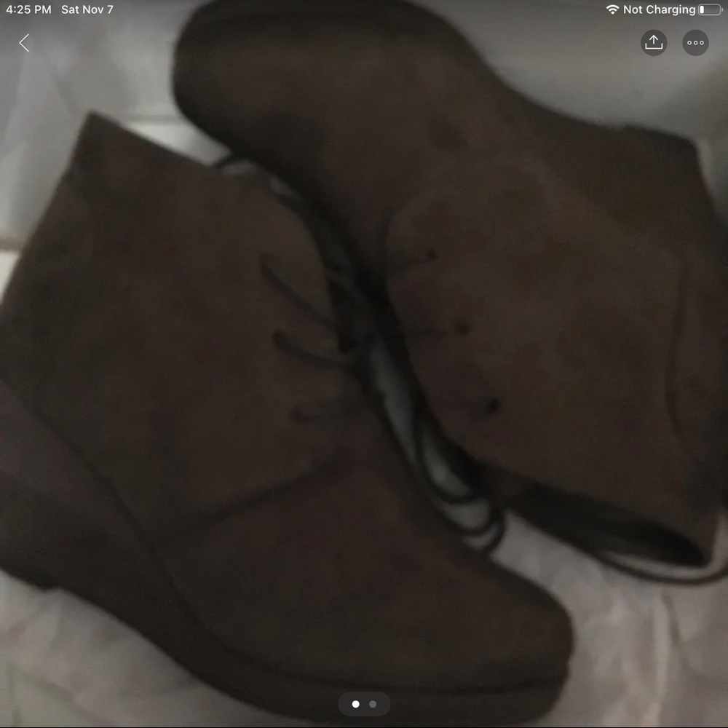Select the first page indicator dot
Viewport: 728px width, 728px height.
tap(356, 704)
